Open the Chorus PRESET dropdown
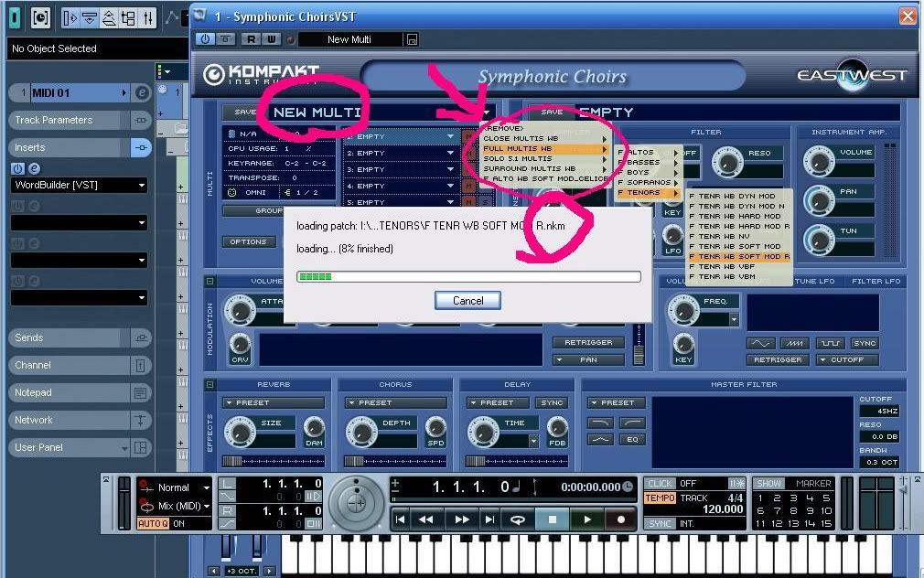This screenshot has height=578, width=924. [395, 403]
